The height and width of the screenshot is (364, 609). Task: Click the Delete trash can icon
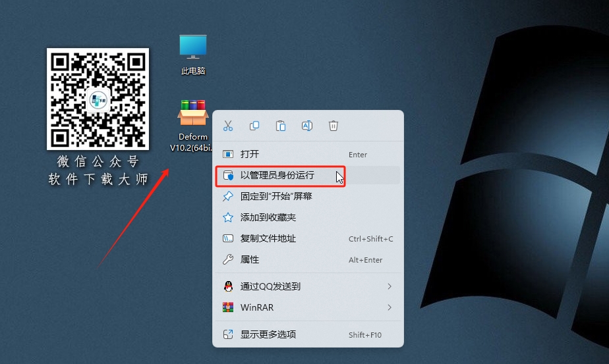pos(333,126)
